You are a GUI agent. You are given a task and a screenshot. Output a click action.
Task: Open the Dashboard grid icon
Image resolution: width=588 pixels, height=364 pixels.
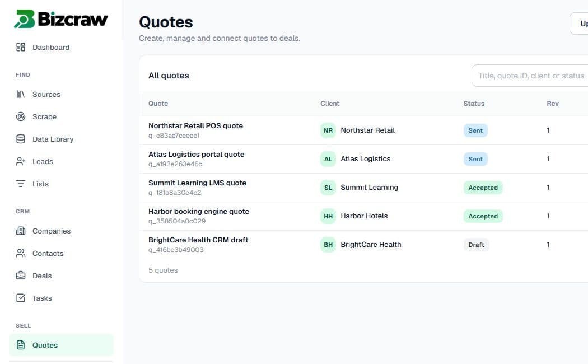click(21, 47)
